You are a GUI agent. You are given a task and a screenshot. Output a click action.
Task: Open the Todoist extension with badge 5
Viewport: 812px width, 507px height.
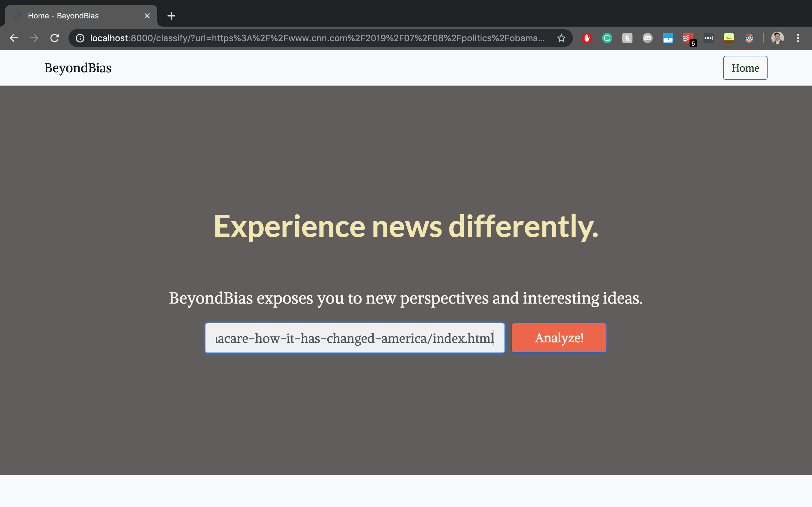tap(688, 38)
